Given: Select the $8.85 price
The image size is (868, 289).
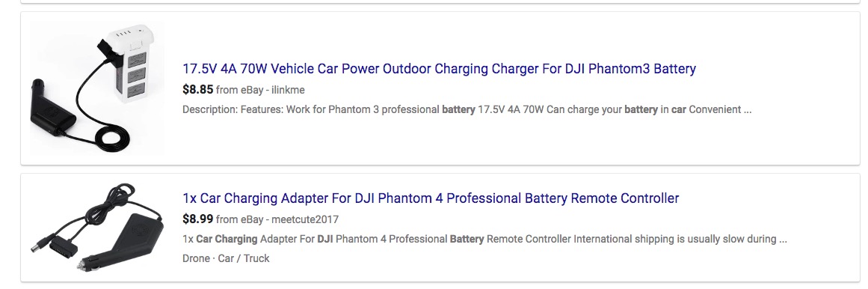Looking at the screenshot, I should tap(197, 89).
